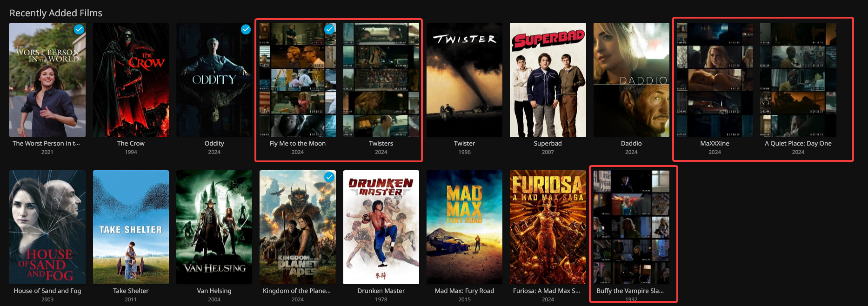Click the watched checkmark on Oddity poster

246,29
